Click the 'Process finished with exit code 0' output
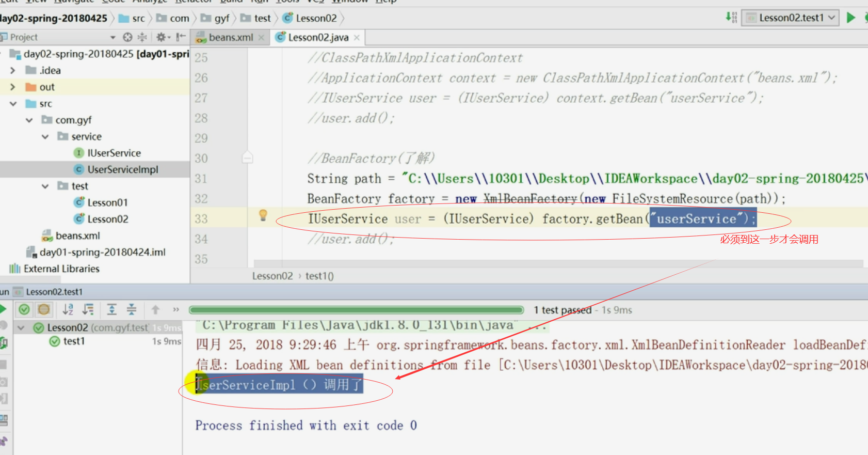The height and width of the screenshot is (455, 868). click(306, 426)
